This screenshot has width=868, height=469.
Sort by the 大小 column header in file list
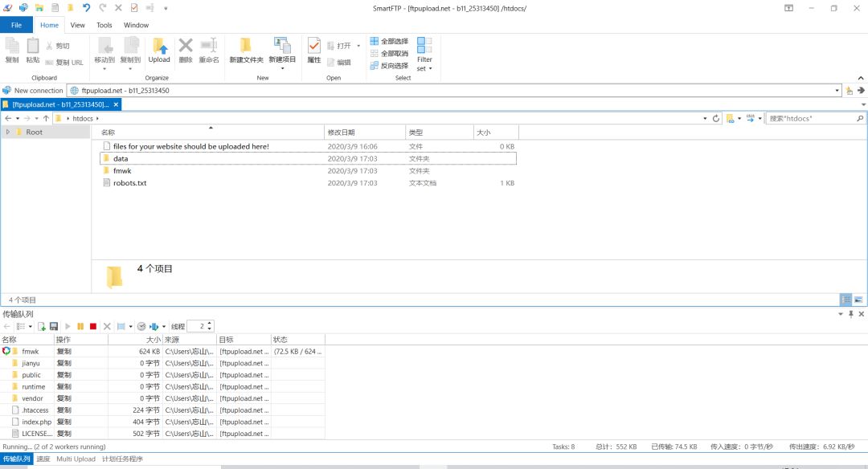(495, 133)
